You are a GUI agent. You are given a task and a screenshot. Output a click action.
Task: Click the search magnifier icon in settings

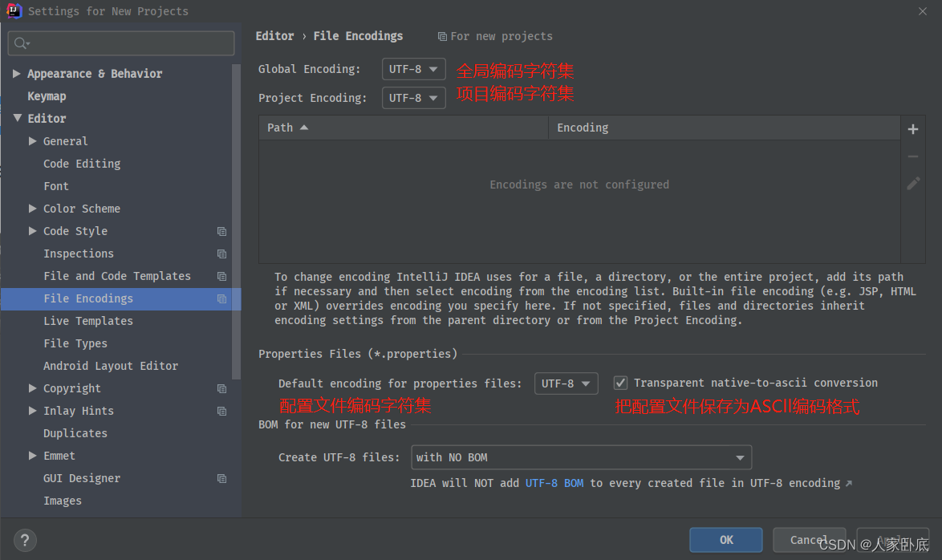22,43
